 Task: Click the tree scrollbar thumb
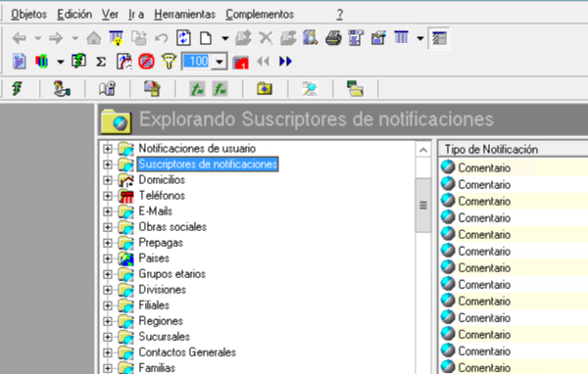423,206
